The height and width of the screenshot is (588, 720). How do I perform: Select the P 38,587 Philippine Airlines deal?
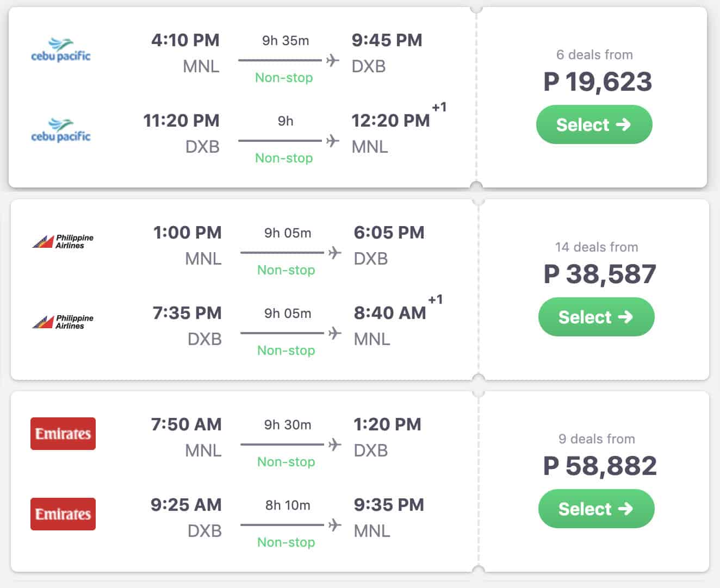[596, 317]
